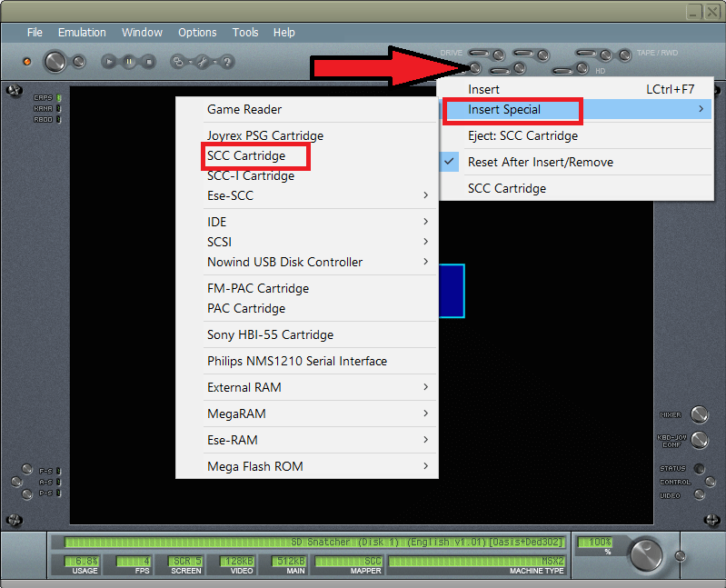Stop emulation using the square button
This screenshot has width=726, height=588.
[x=147, y=62]
